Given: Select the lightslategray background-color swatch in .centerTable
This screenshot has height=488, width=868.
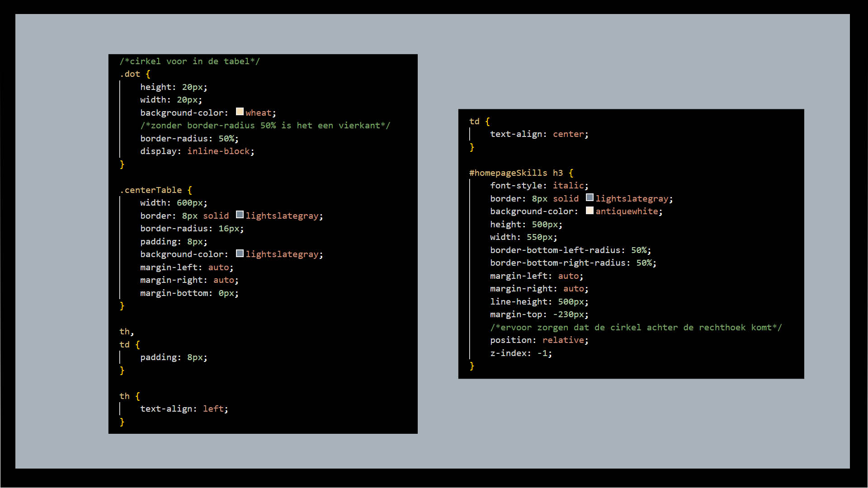Looking at the screenshot, I should point(240,253).
